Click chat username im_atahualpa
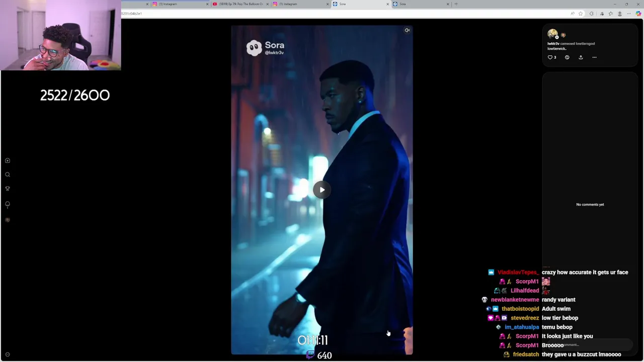Viewport: 644px width, 362px height. pos(522,327)
